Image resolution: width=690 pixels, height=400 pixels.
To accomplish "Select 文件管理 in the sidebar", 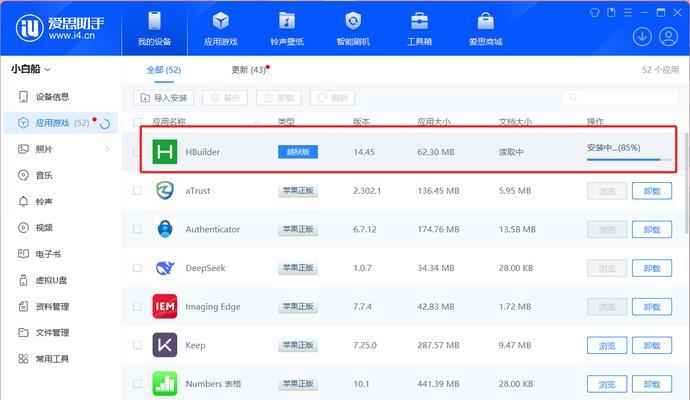I will click(62, 332).
